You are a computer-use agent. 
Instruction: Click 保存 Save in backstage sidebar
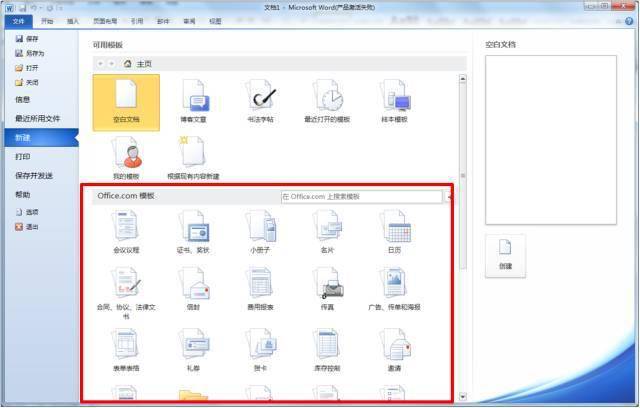[27, 39]
